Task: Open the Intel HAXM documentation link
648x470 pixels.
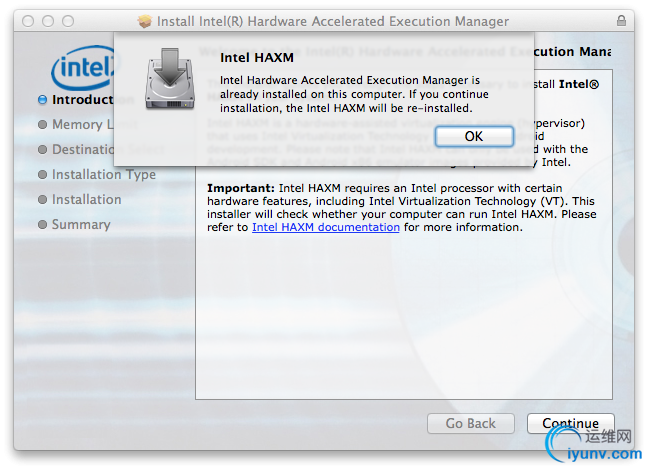Action: point(326,227)
